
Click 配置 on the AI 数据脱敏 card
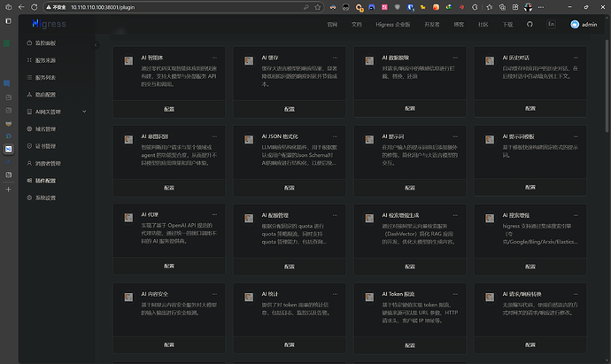click(410, 108)
